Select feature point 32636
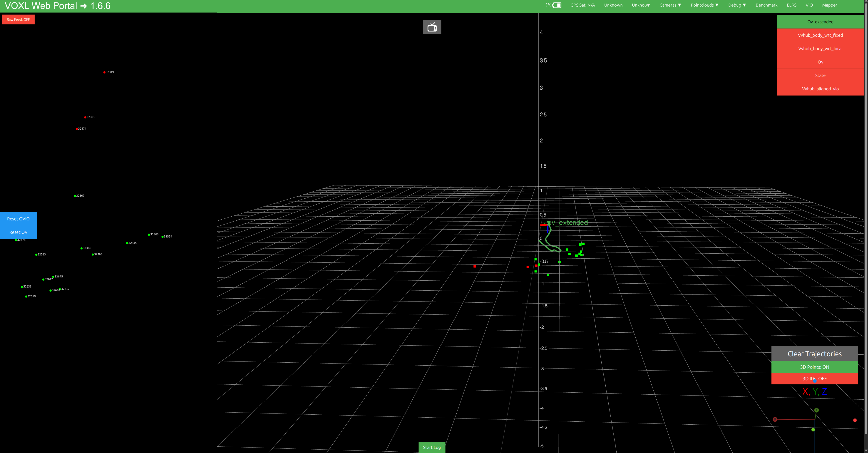Image resolution: width=868 pixels, height=453 pixels. 22,287
